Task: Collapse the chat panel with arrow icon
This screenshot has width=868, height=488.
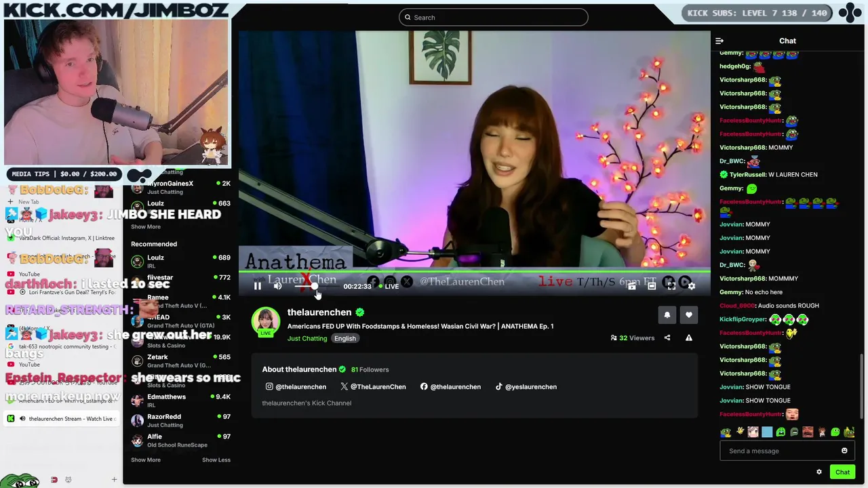Action: (719, 41)
